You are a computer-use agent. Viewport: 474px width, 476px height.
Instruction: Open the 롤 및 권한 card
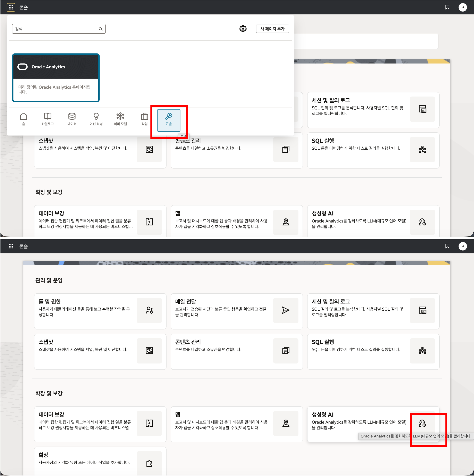click(100, 311)
